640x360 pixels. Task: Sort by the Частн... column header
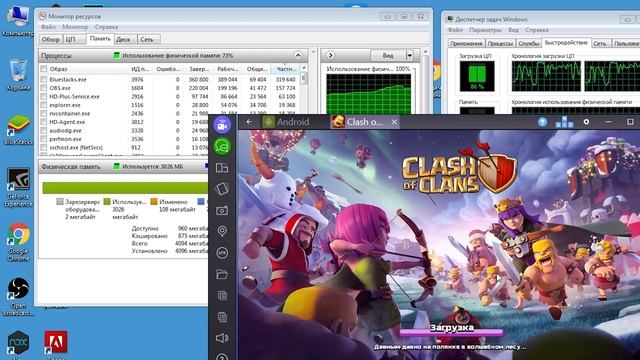coord(286,69)
